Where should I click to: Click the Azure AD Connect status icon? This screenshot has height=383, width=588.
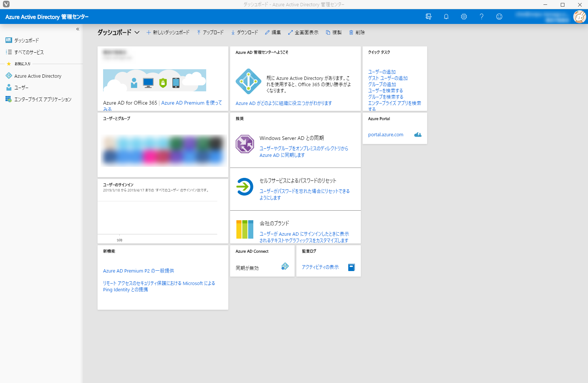pyautogui.click(x=285, y=266)
